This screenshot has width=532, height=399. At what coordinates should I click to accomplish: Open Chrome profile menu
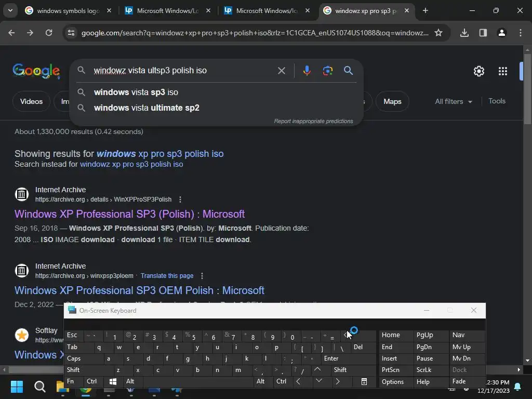(501, 33)
